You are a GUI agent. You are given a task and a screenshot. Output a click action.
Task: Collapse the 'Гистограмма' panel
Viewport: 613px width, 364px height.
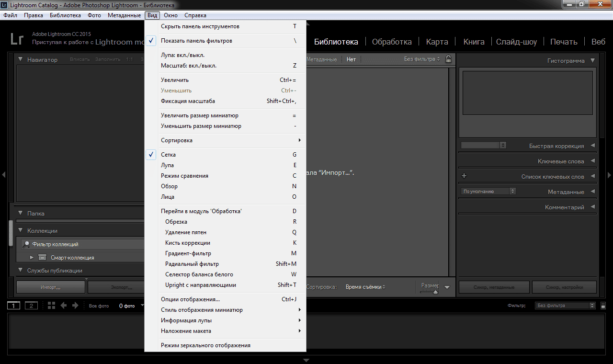tap(592, 61)
